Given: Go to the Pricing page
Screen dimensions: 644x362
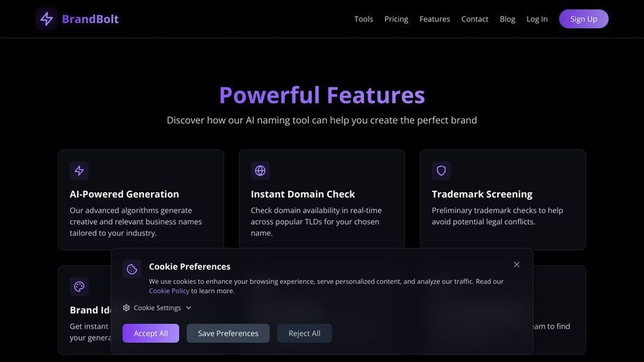Looking at the screenshot, I should tap(396, 19).
